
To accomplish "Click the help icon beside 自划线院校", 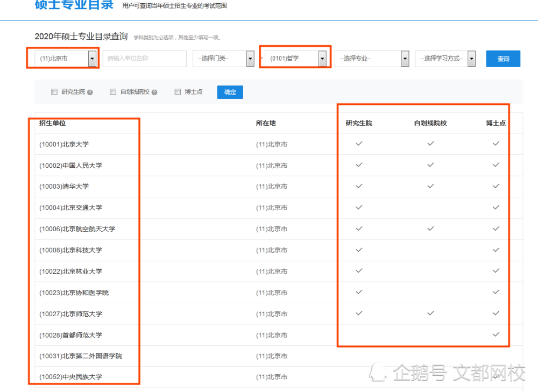I will 154,92.
